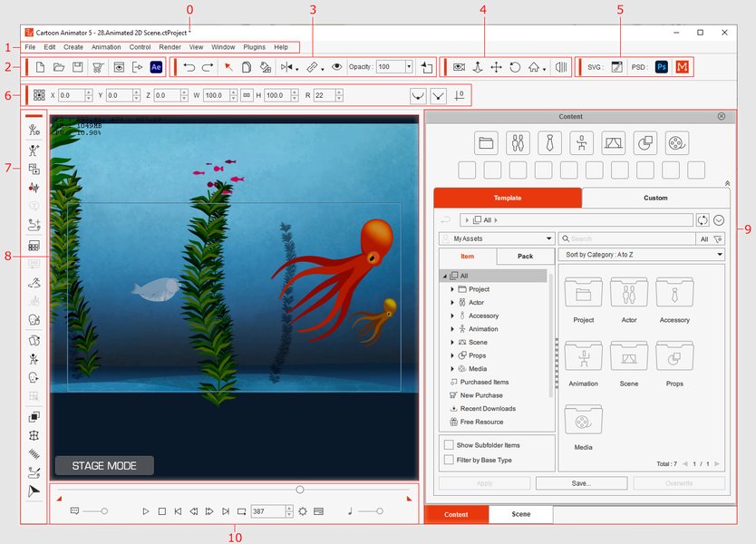Switch to the Custom tab
This screenshot has height=544, width=756.
(x=655, y=198)
